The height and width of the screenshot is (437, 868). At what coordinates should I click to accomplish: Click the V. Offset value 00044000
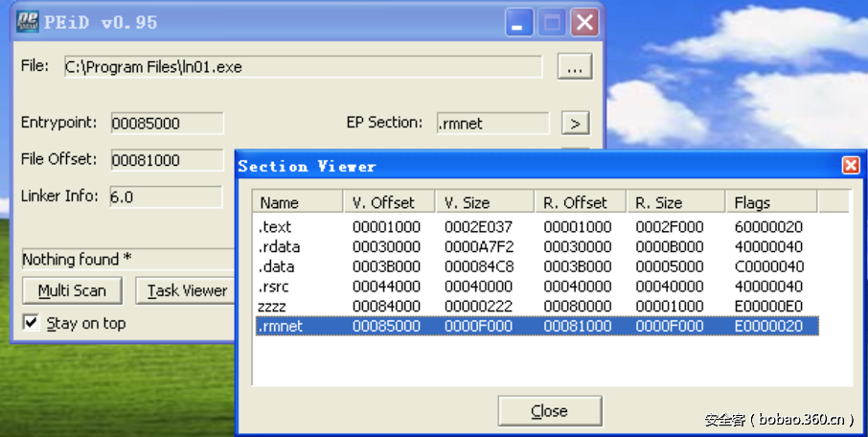(x=386, y=287)
